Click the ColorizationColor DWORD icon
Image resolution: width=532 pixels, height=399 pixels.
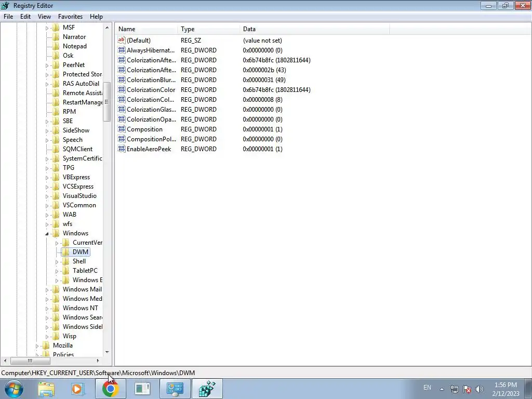coord(122,89)
